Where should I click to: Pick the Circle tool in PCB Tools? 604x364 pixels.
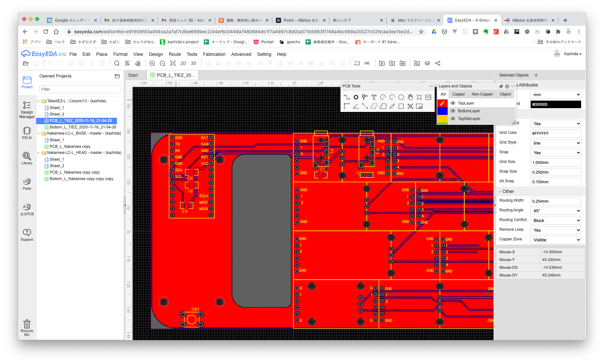coord(401,97)
